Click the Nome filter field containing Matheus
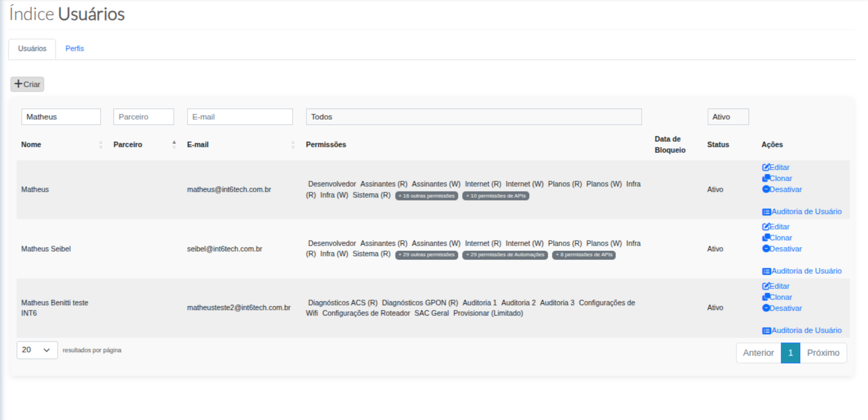868x420 pixels. [x=61, y=117]
